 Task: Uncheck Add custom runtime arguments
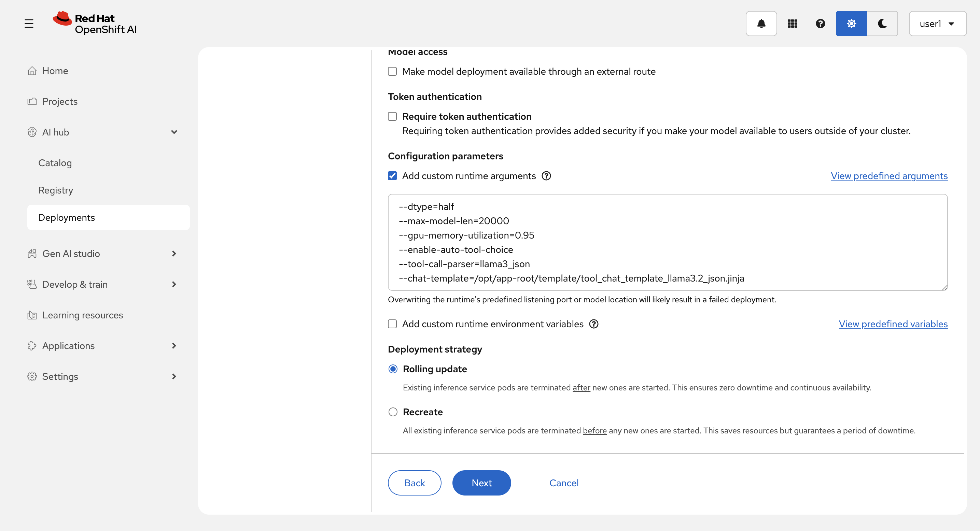[x=392, y=176]
